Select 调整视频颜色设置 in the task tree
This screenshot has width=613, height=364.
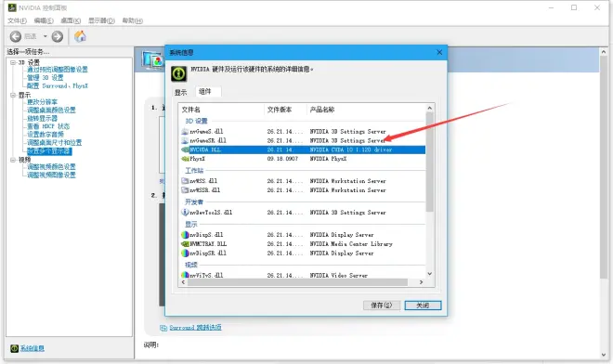51,167
